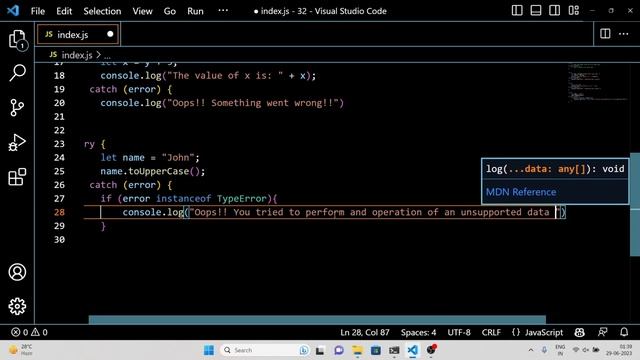Open the View menu
This screenshot has height=360, width=640.
(x=142, y=11)
